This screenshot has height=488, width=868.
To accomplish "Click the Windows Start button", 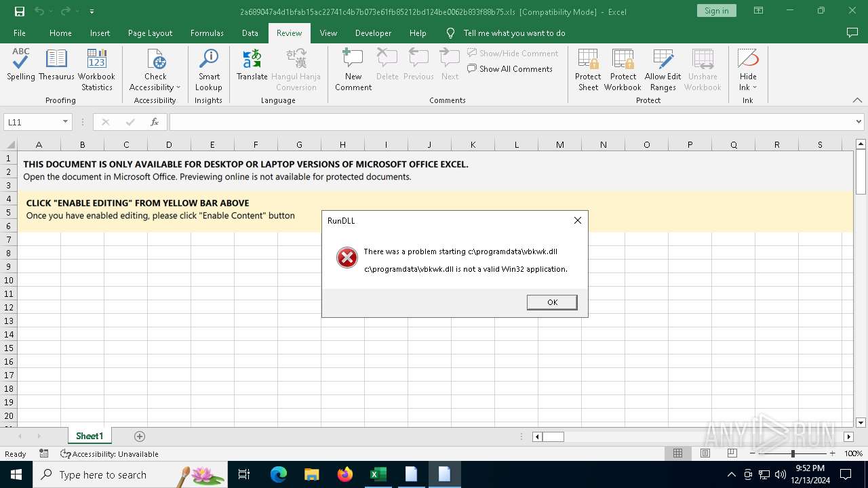I will (16, 474).
